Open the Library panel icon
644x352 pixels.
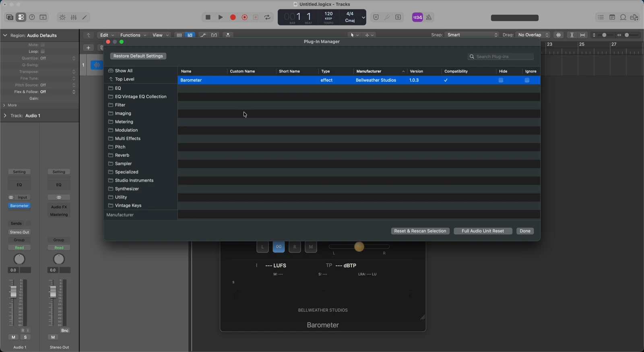[10, 17]
